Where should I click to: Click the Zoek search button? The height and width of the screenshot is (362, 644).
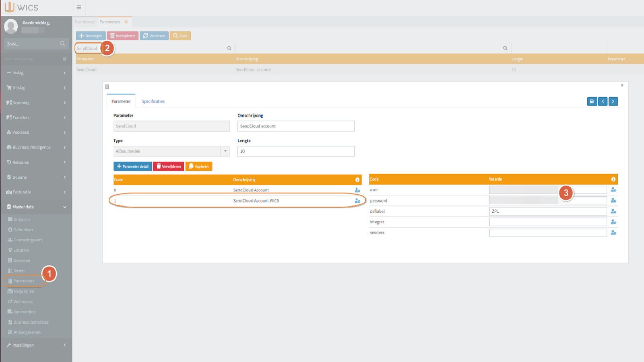pyautogui.click(x=180, y=36)
